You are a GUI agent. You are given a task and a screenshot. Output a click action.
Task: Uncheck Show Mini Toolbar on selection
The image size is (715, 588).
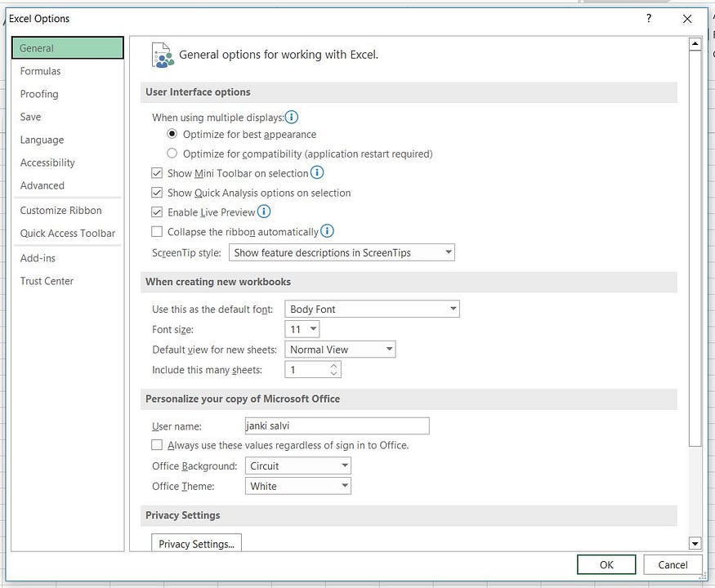pos(157,173)
